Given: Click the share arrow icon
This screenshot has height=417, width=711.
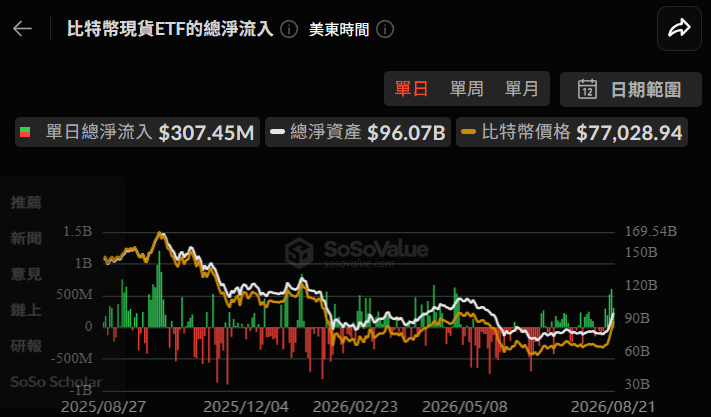Looking at the screenshot, I should pyautogui.click(x=679, y=28).
